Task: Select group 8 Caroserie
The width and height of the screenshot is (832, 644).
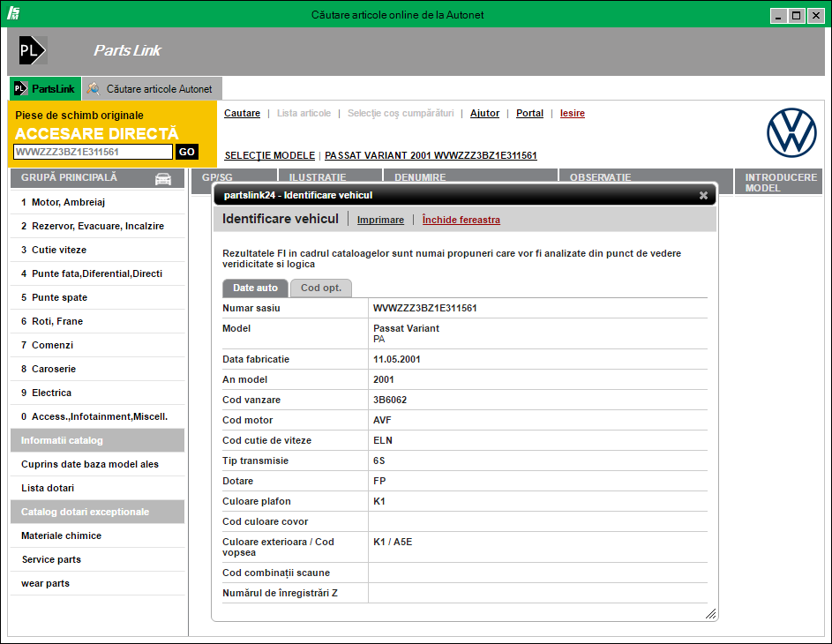Action: (98, 370)
